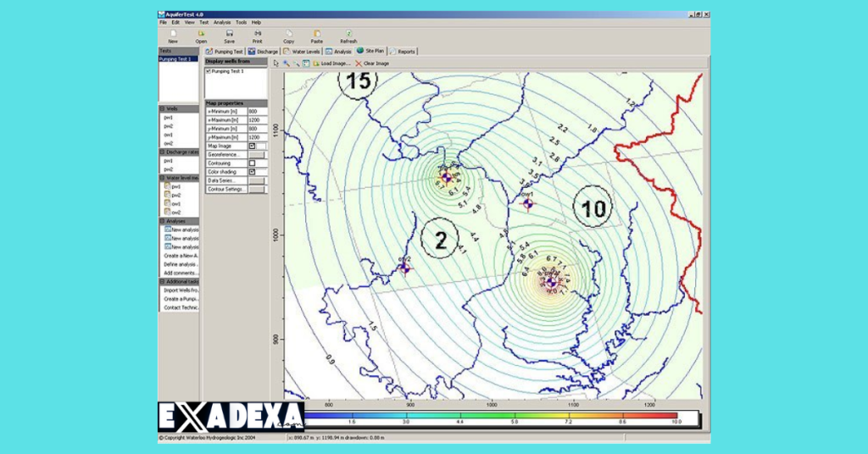Open the View menu
Image resolution: width=868 pixels, height=454 pixels.
point(189,23)
